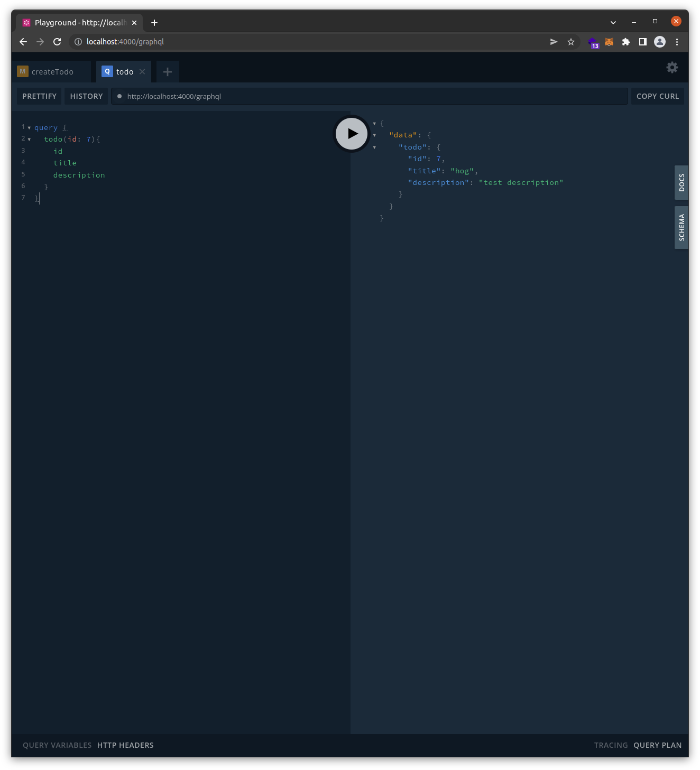Image resolution: width=700 pixels, height=770 pixels.
Task: Select the Playground browser tab
Action: [x=79, y=23]
